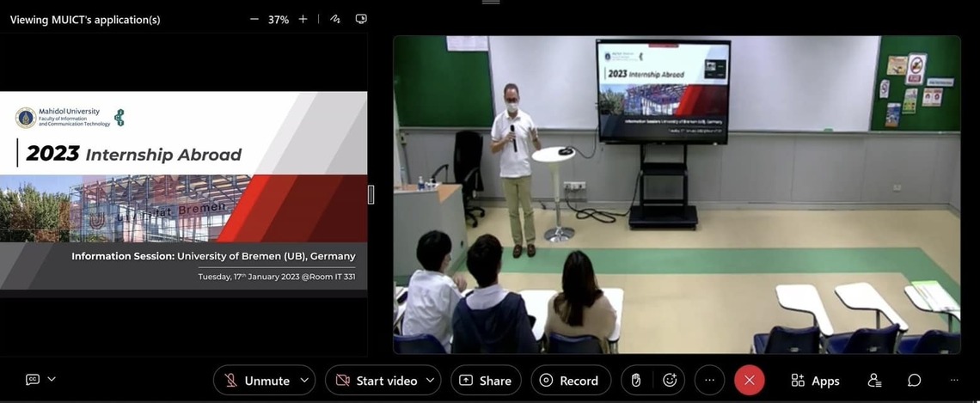
Task: Leave the meeting using red button
Action: pyautogui.click(x=749, y=381)
